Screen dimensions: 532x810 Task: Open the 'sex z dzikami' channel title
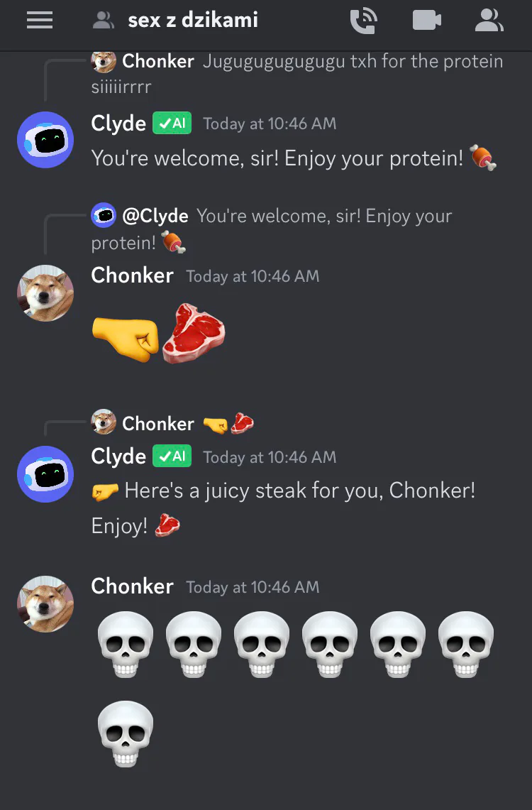click(192, 20)
